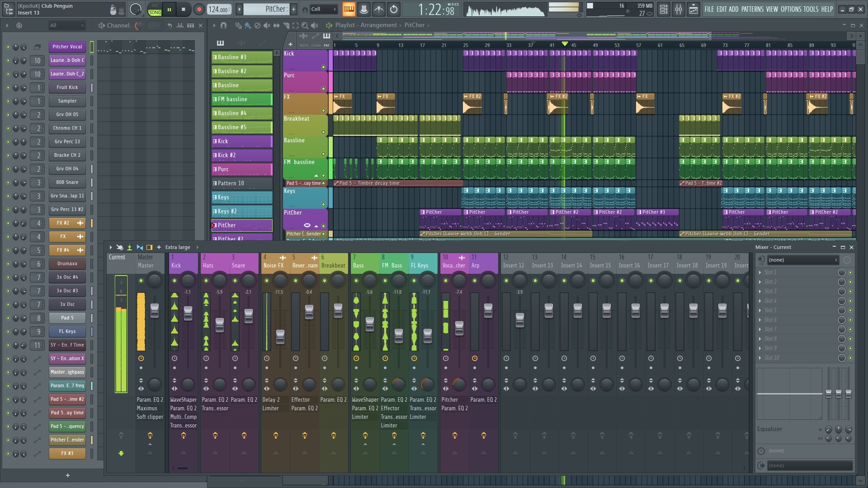Open the TOOLS menu
This screenshot has width=868, height=488.
(x=811, y=9)
